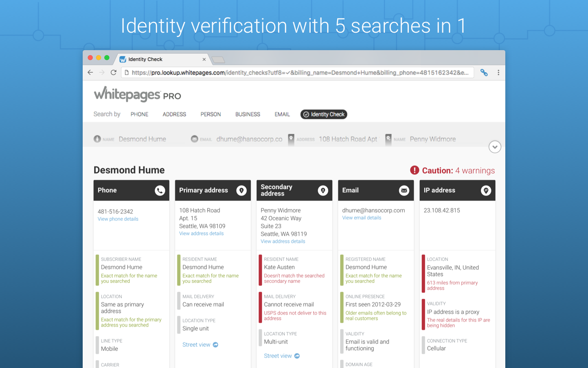Image resolution: width=588 pixels, height=368 pixels.
Task: Click the Whitepages favicon on the Identity Check tab
Action: pyautogui.click(x=123, y=59)
